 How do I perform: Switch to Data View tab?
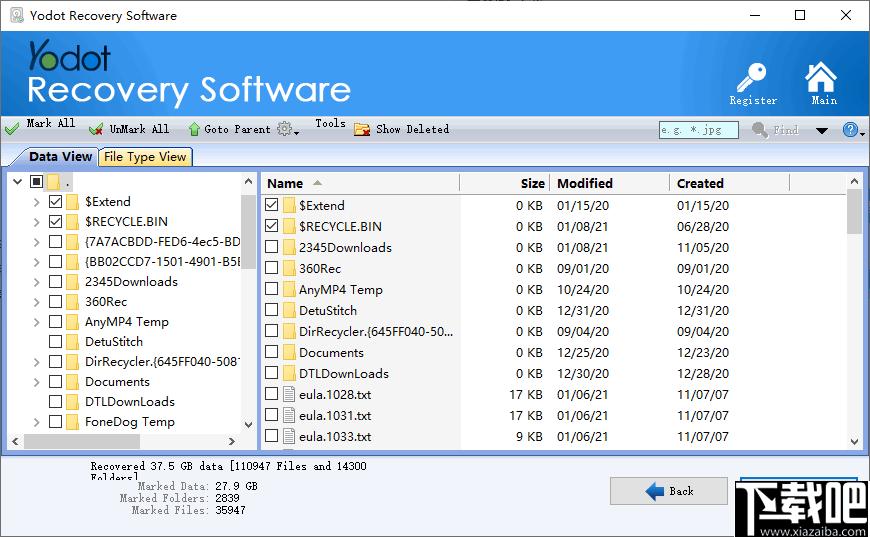pyautogui.click(x=60, y=157)
